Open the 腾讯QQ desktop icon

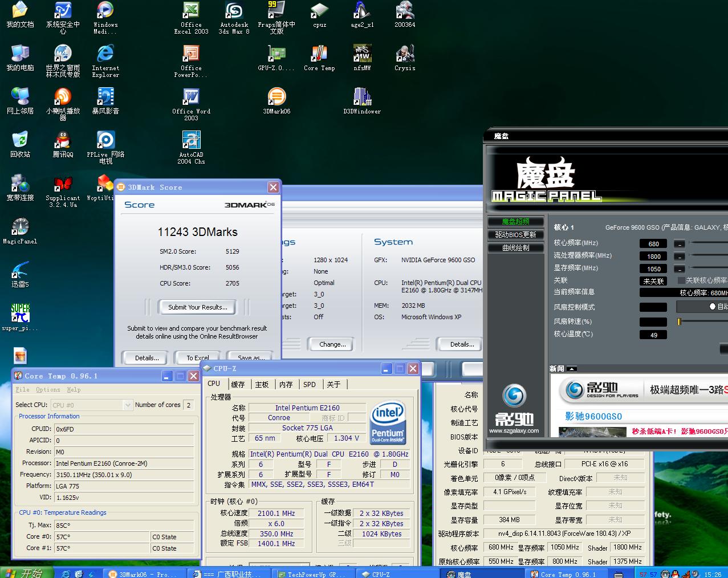pos(63,145)
